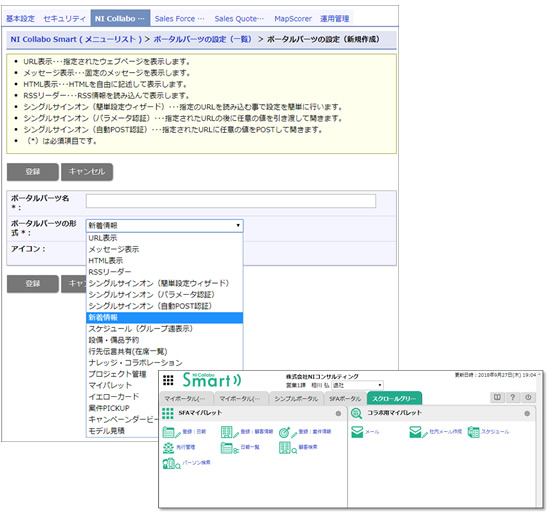Click the キャンセル button above the form
The width and height of the screenshot is (548, 513).
point(87,172)
